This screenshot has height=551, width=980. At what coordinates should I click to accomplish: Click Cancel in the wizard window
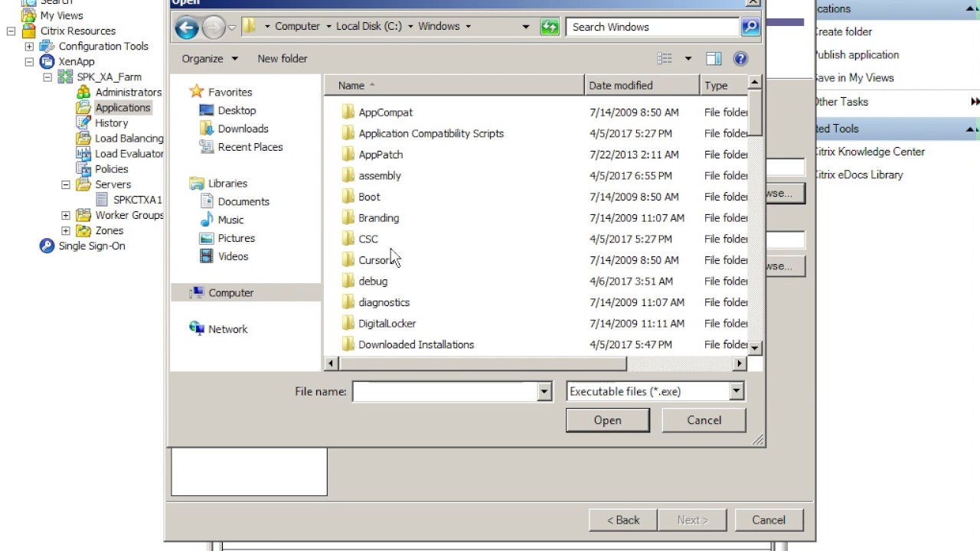[769, 520]
